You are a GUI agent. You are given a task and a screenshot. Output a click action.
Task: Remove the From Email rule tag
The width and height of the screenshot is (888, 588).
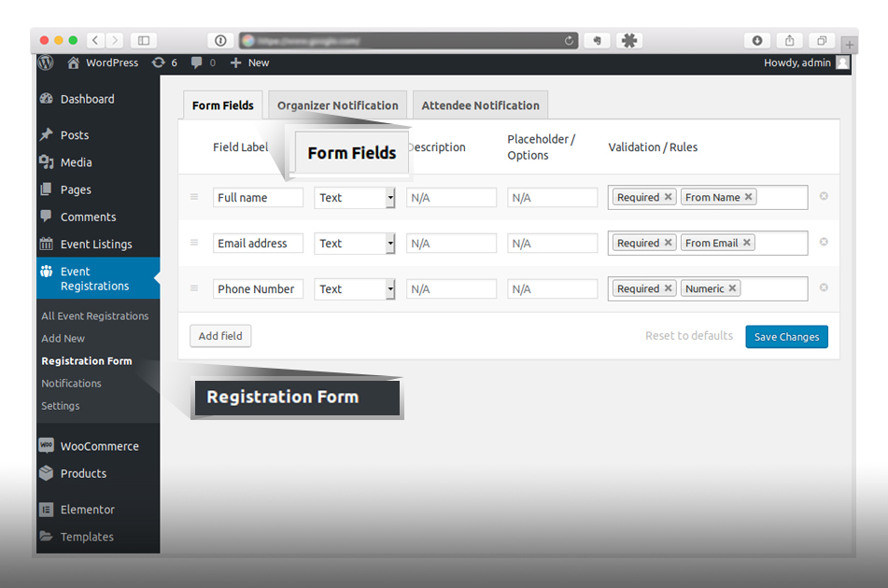click(747, 243)
